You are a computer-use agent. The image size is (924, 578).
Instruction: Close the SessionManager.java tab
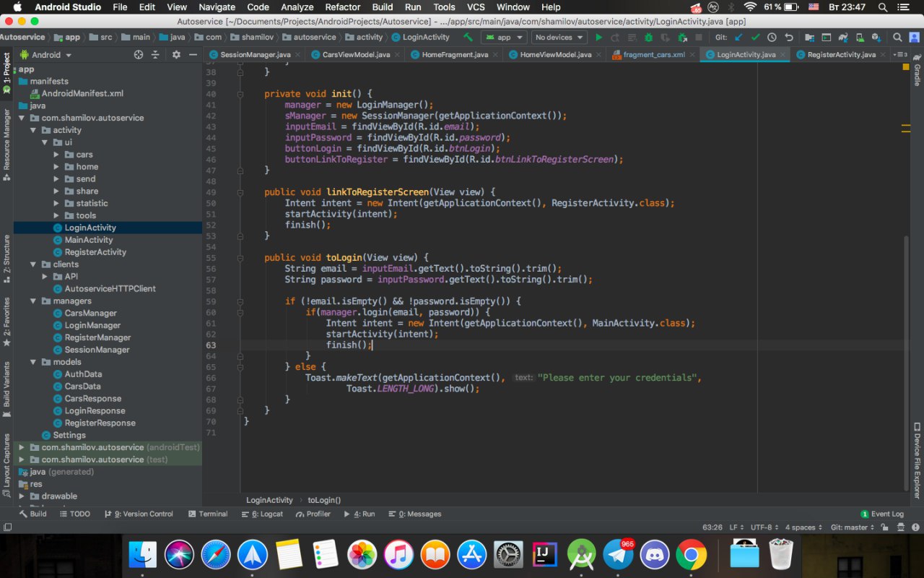pyautogui.click(x=298, y=54)
